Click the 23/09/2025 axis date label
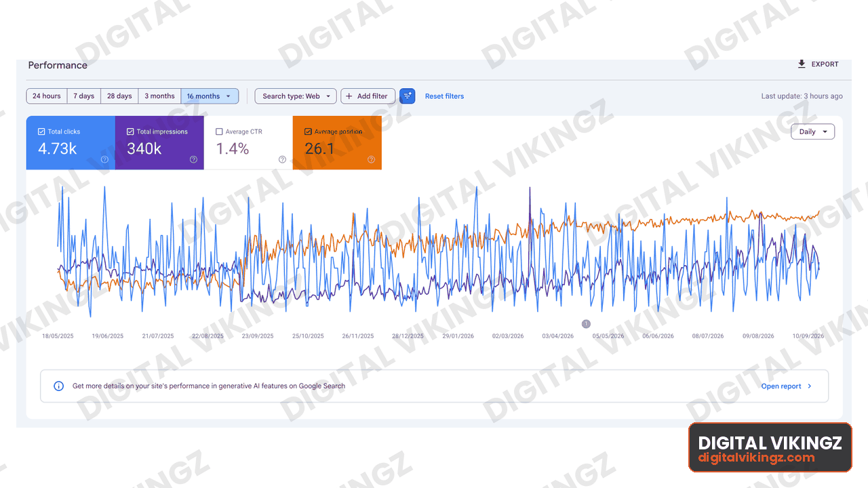Viewport: 868px width, 488px height. click(x=258, y=336)
